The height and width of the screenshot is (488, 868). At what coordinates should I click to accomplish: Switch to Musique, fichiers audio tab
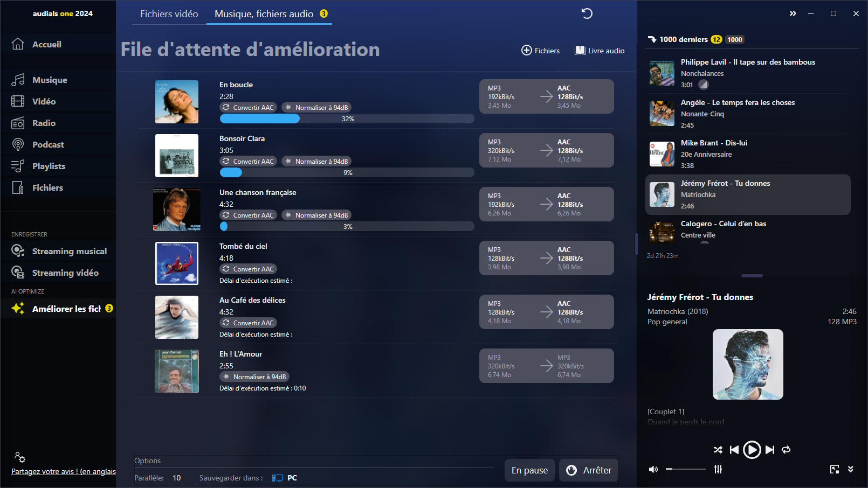point(269,14)
